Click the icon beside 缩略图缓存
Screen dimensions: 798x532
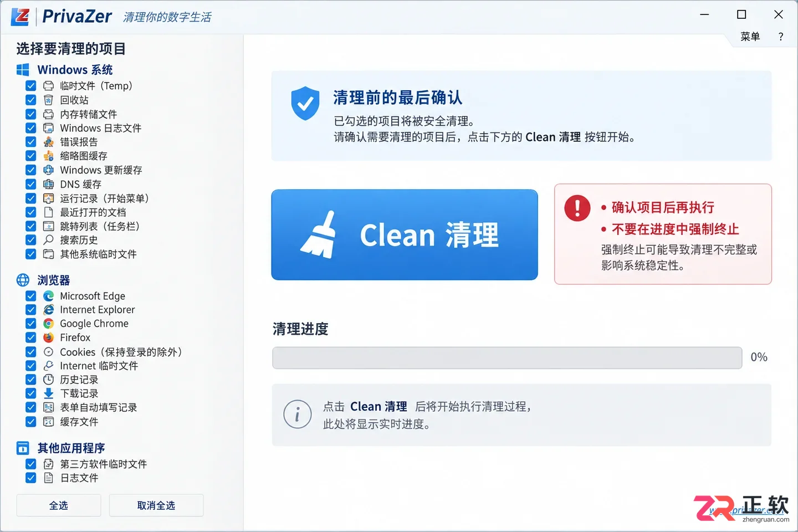pyautogui.click(x=49, y=156)
